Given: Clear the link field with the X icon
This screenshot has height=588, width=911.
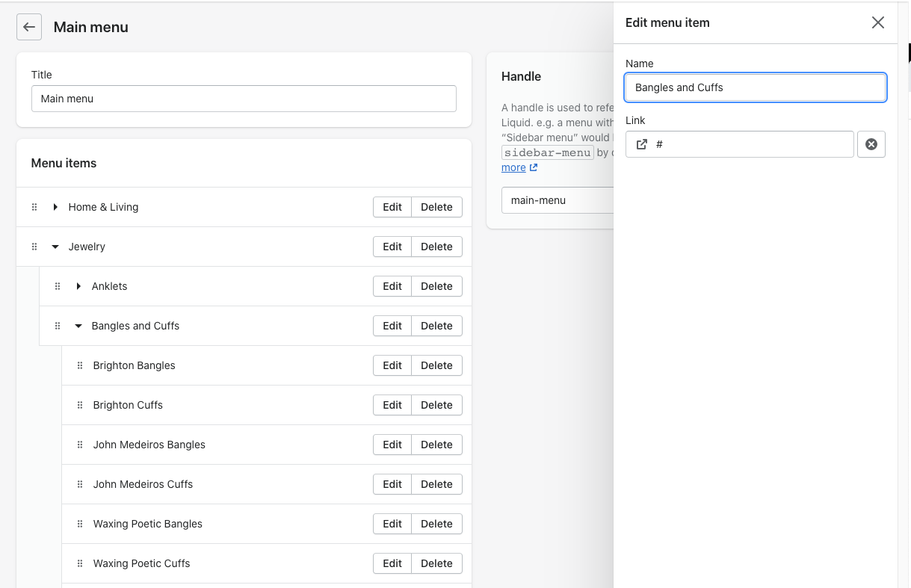Looking at the screenshot, I should [871, 144].
